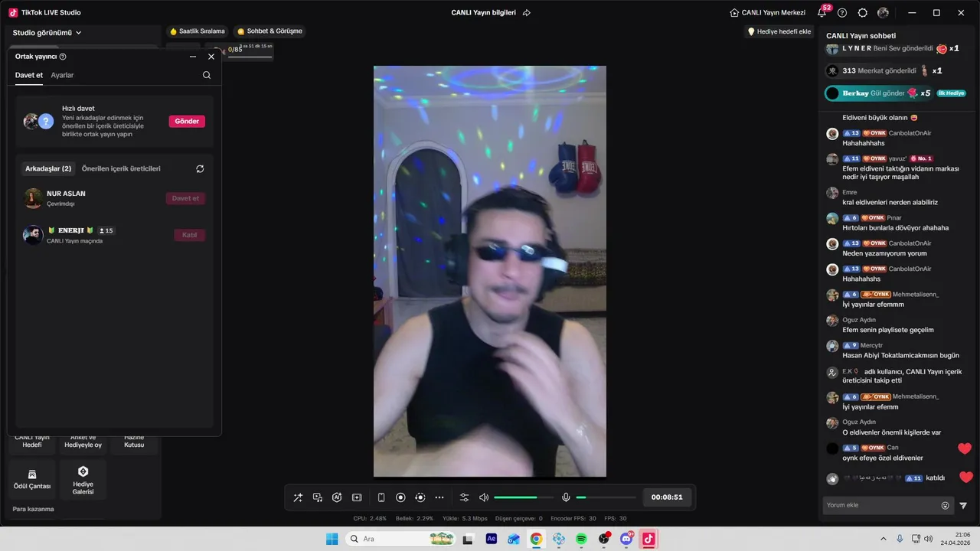Click Hediye hedefi ekle
Viewport: 980px width, 551px height.
pyautogui.click(x=779, y=31)
